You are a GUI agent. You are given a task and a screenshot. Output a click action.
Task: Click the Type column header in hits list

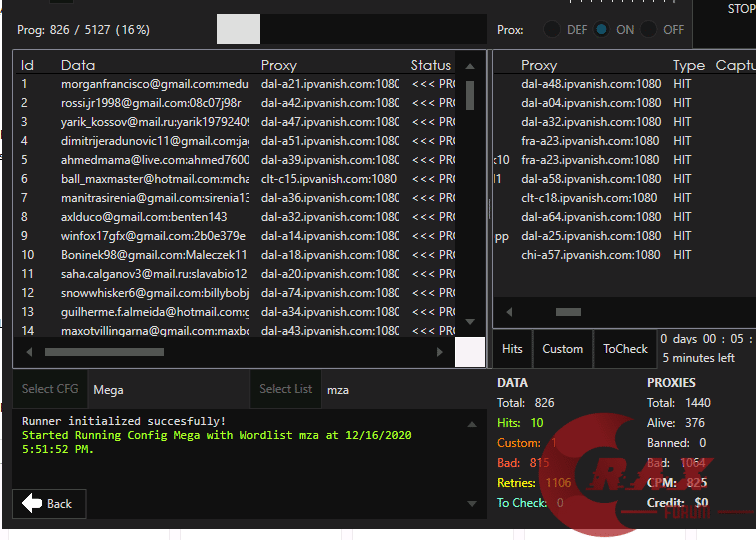tap(688, 65)
